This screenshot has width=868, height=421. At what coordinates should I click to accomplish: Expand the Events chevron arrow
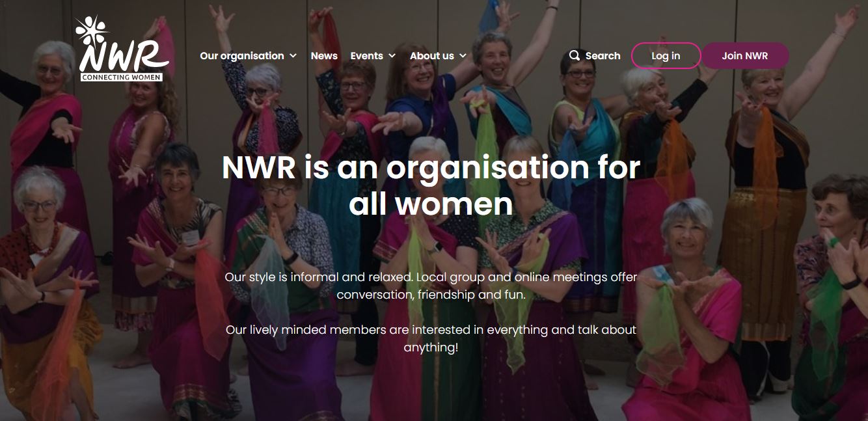pyautogui.click(x=392, y=56)
